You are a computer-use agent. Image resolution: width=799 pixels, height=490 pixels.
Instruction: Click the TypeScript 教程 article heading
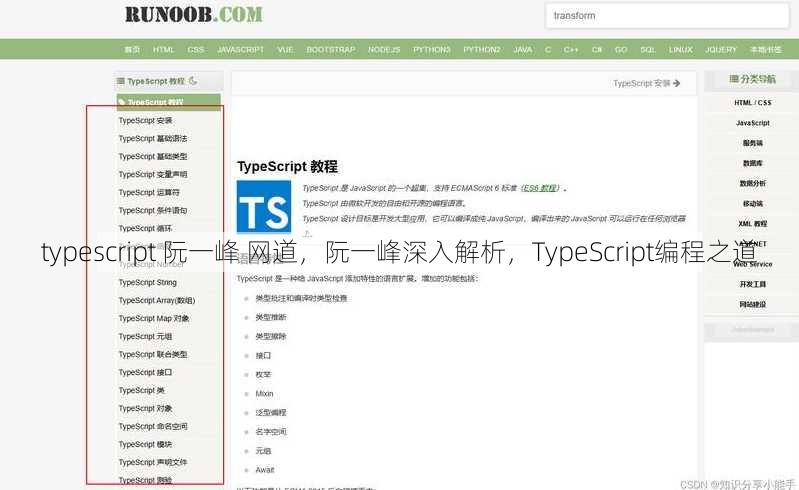[x=287, y=167]
